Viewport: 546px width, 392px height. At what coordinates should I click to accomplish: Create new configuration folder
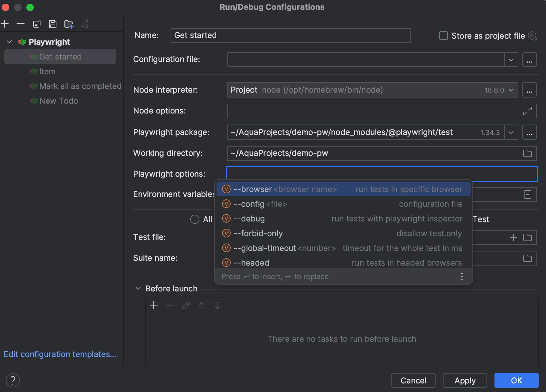click(x=69, y=24)
